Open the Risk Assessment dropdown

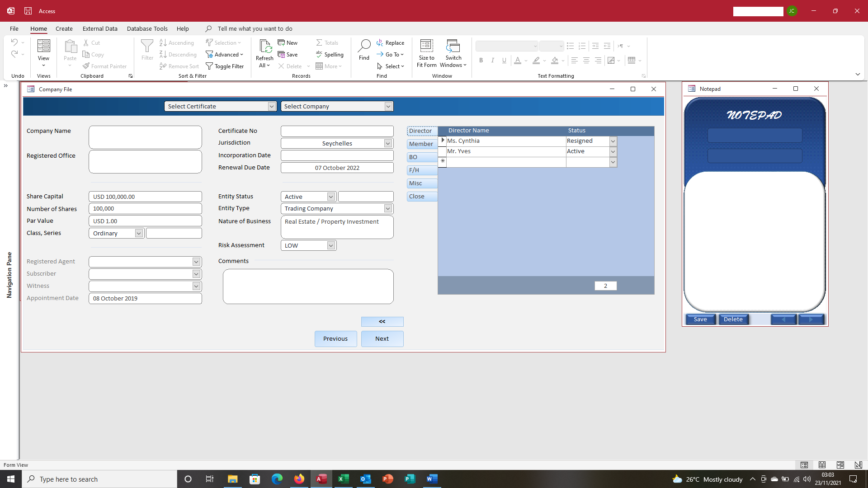pos(331,246)
